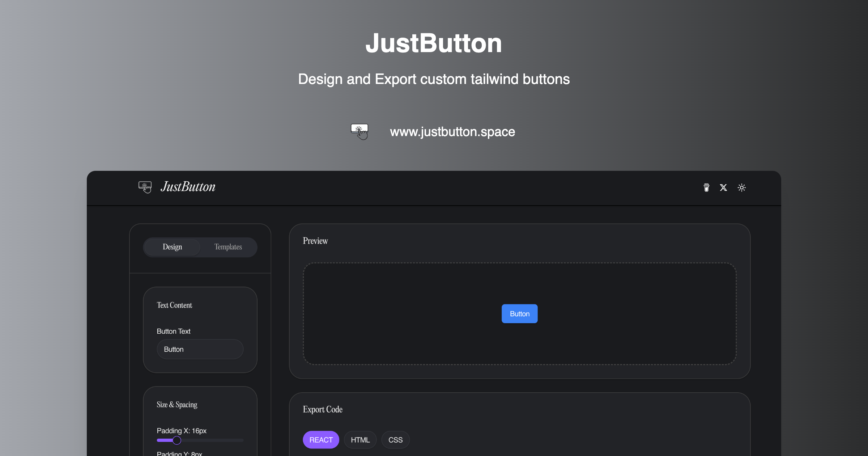
Task: Click the Padding Y slider track
Action: tap(200, 455)
